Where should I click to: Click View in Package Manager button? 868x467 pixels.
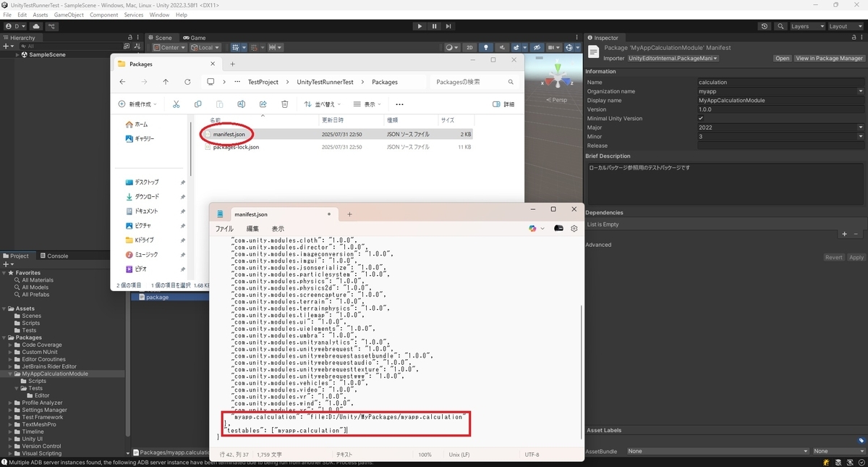830,58
